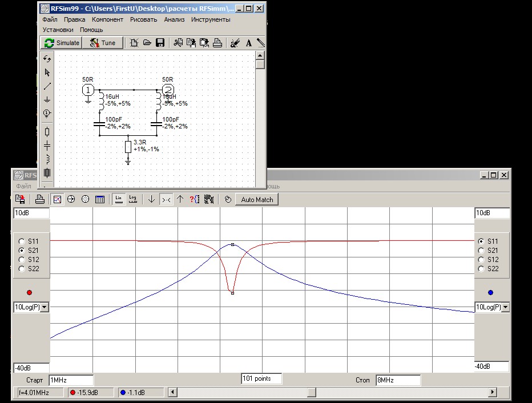Open a file using the folder icon

pos(147,43)
